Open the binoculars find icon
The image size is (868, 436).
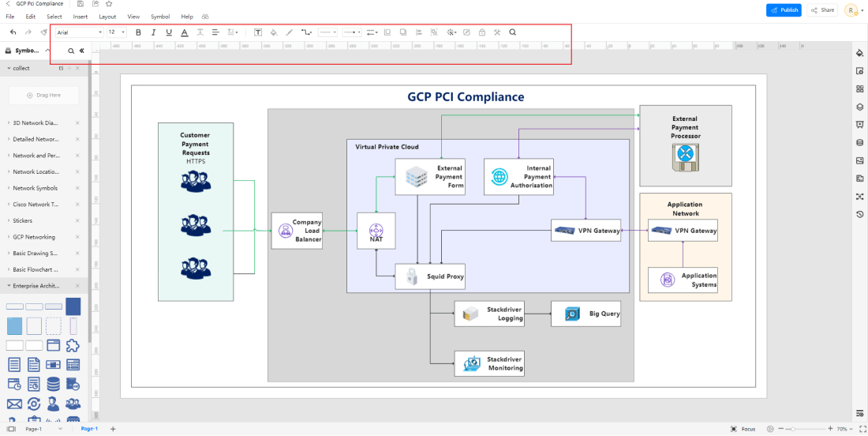[x=205, y=17]
